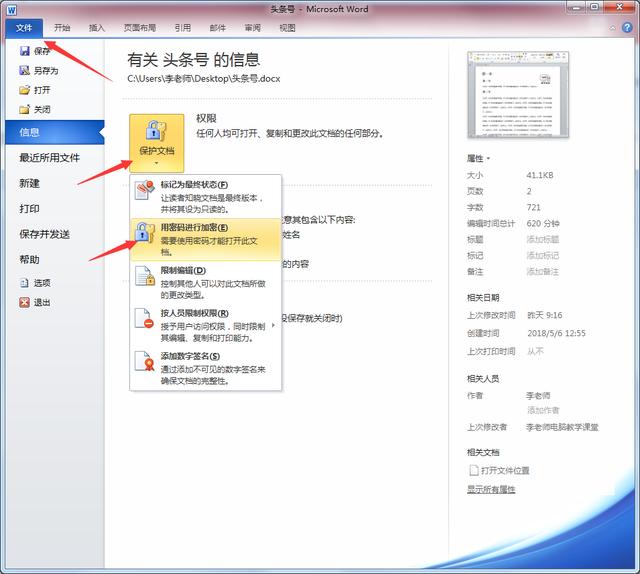Click Open File Location (打开文件位置) link
Viewport: 640px width, 574px height.
(505, 470)
